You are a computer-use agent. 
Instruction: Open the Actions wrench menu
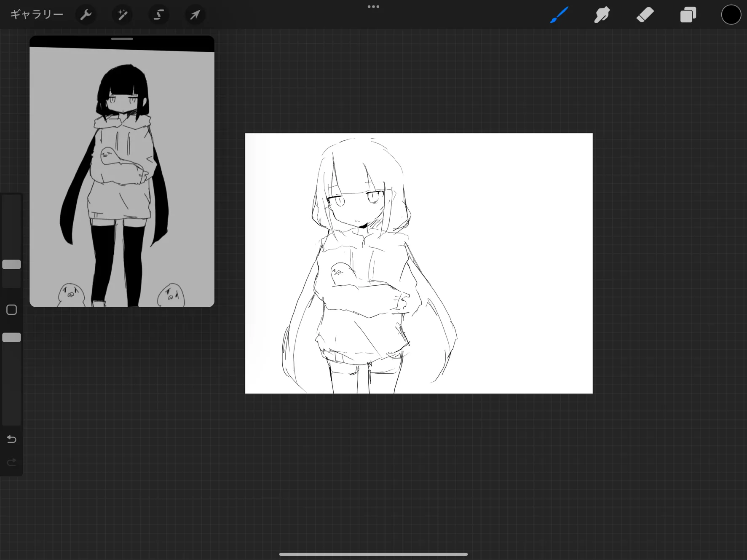(x=86, y=15)
